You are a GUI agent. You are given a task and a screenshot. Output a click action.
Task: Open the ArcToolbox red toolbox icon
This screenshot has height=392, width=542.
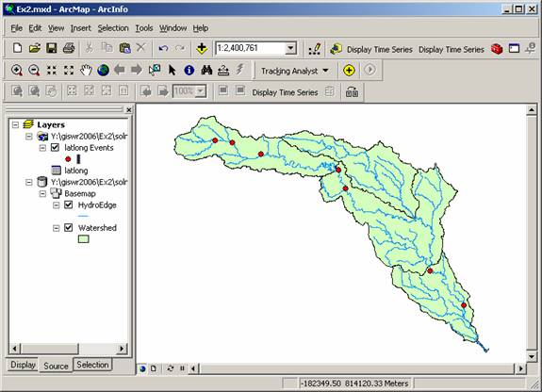coord(497,49)
